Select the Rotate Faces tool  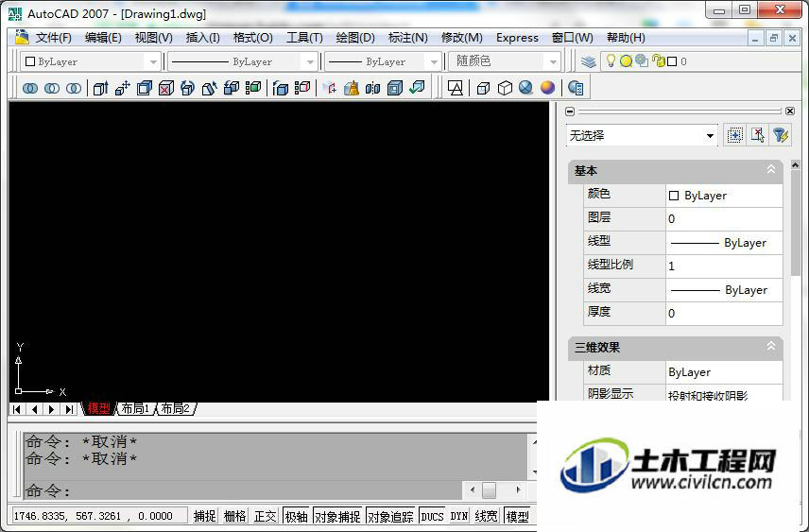[x=187, y=88]
